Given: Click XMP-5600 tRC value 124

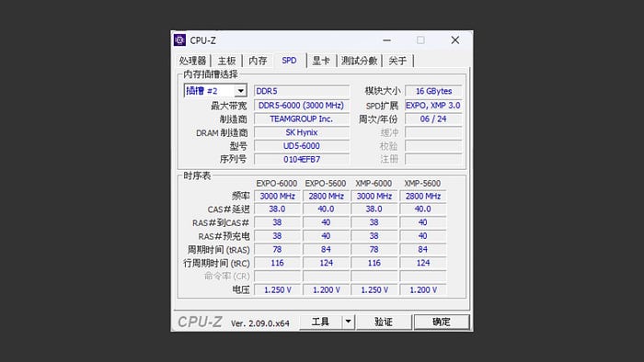Looking at the screenshot, I should [423, 263].
